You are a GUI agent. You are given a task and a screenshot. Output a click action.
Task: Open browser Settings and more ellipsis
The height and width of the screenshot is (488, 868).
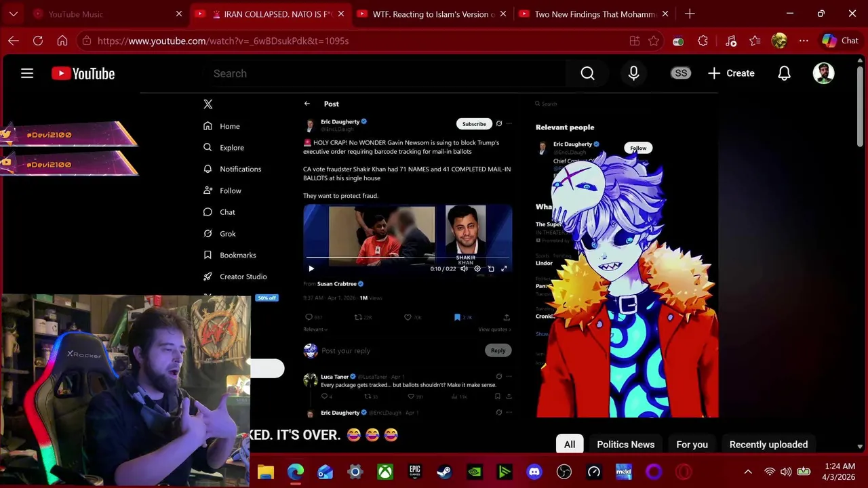pos(804,41)
